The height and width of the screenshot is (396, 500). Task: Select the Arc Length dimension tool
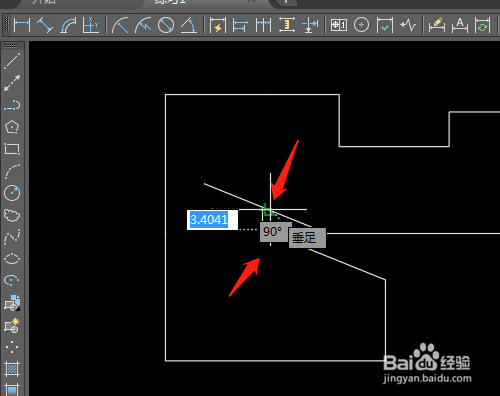click(68, 25)
